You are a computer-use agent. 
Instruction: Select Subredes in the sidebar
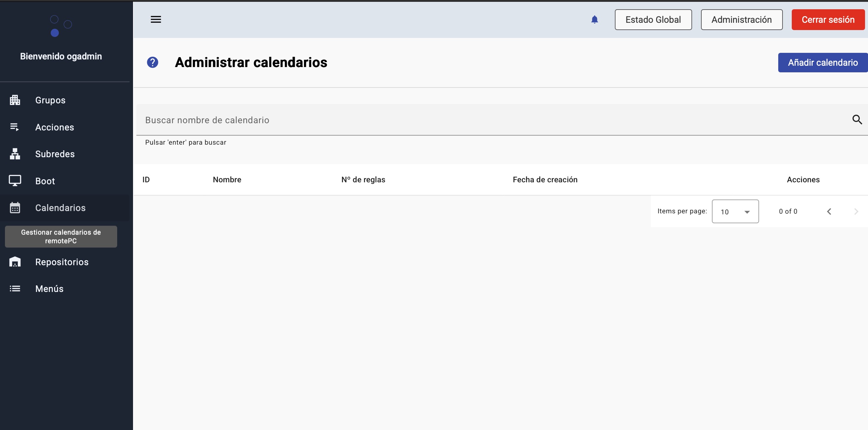click(55, 154)
